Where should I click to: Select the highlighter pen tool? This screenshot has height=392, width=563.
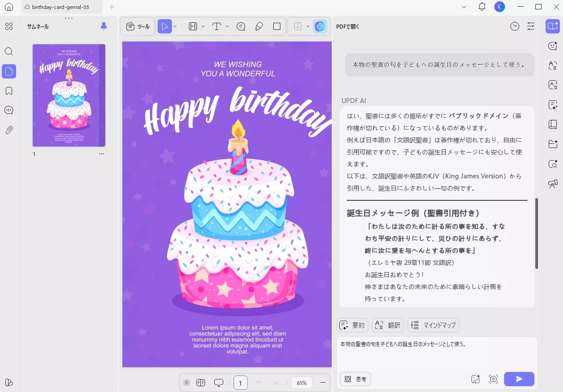coord(259,27)
